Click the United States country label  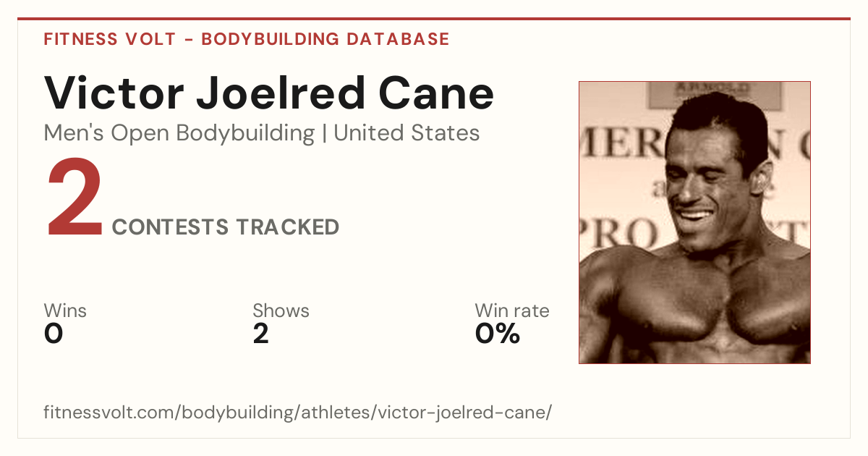407,133
